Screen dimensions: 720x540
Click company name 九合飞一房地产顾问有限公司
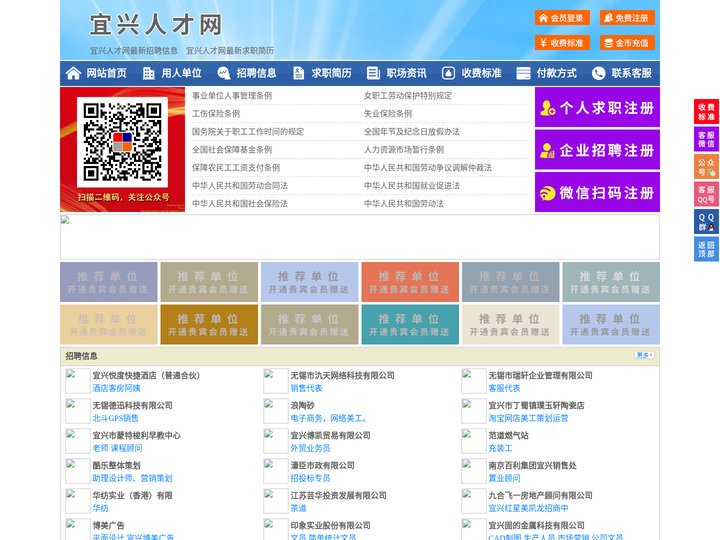540,495
